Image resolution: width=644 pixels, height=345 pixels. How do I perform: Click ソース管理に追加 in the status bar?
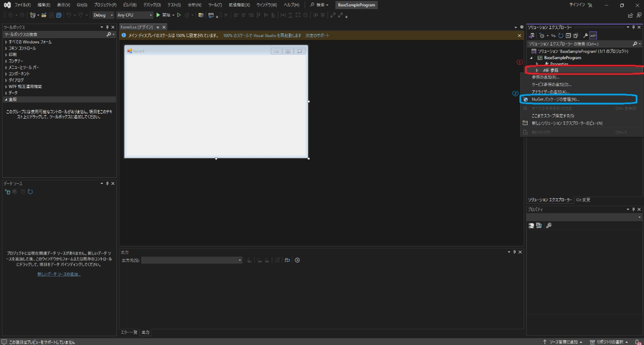point(563,342)
